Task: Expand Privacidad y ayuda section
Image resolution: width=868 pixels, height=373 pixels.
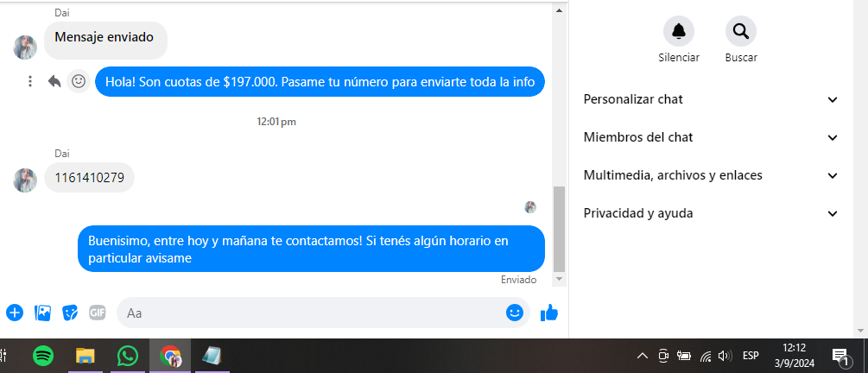Action: click(711, 213)
